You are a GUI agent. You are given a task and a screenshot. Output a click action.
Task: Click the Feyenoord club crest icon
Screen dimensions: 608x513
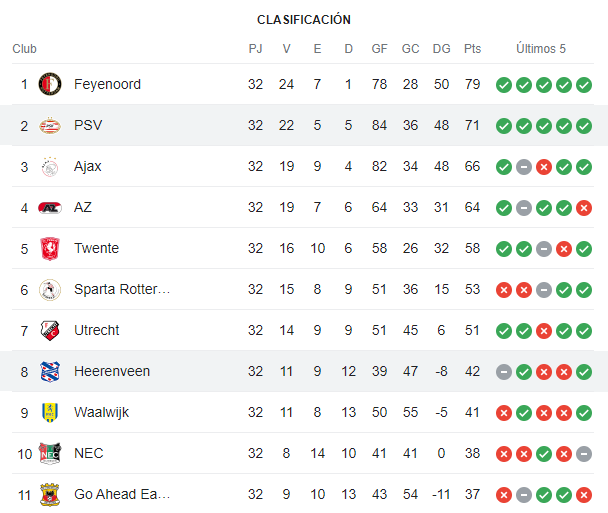click(50, 84)
